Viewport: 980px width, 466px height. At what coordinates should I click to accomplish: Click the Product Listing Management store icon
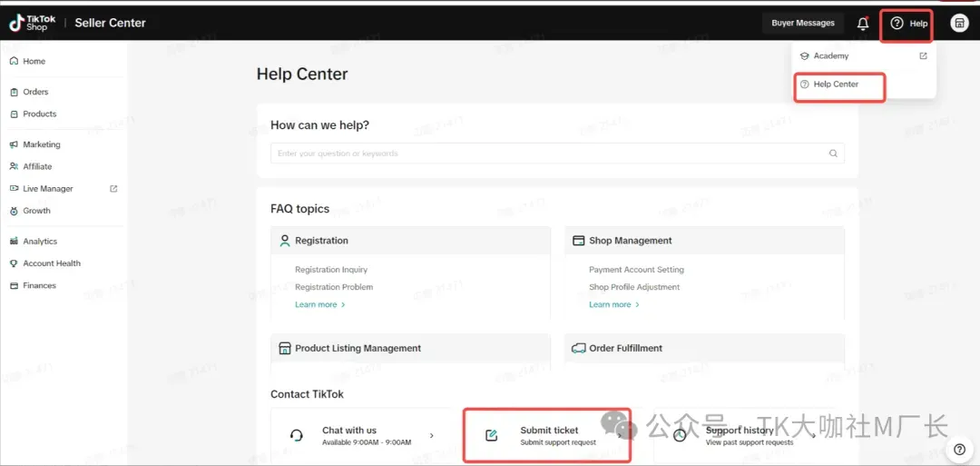pyautogui.click(x=285, y=349)
